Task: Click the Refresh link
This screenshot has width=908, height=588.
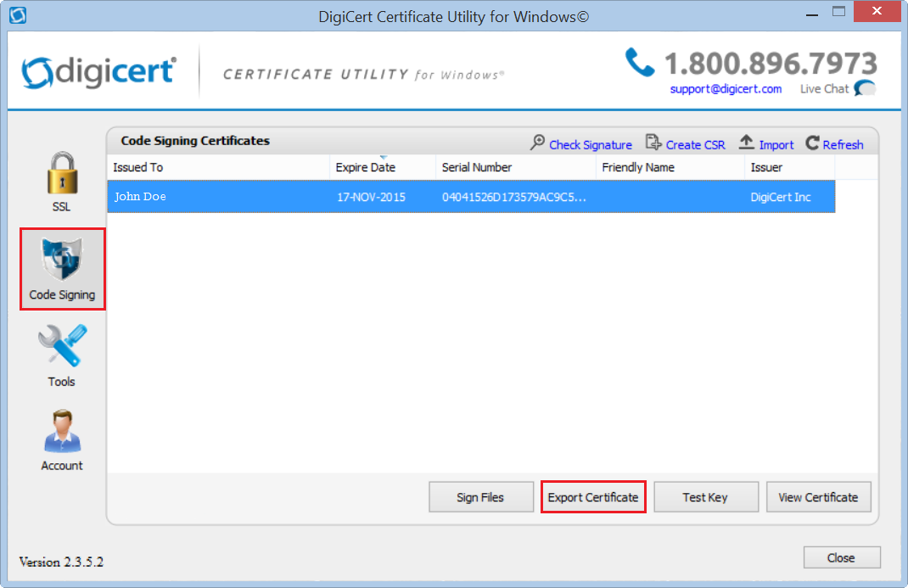Action: [843, 145]
